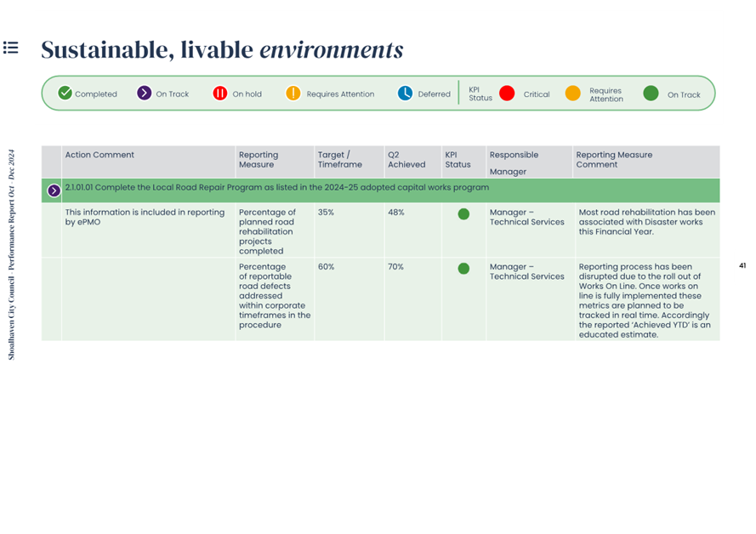Click the green Completed checkmark icon
Image resolution: width=756 pixels, height=534 pixels.
click(65, 94)
